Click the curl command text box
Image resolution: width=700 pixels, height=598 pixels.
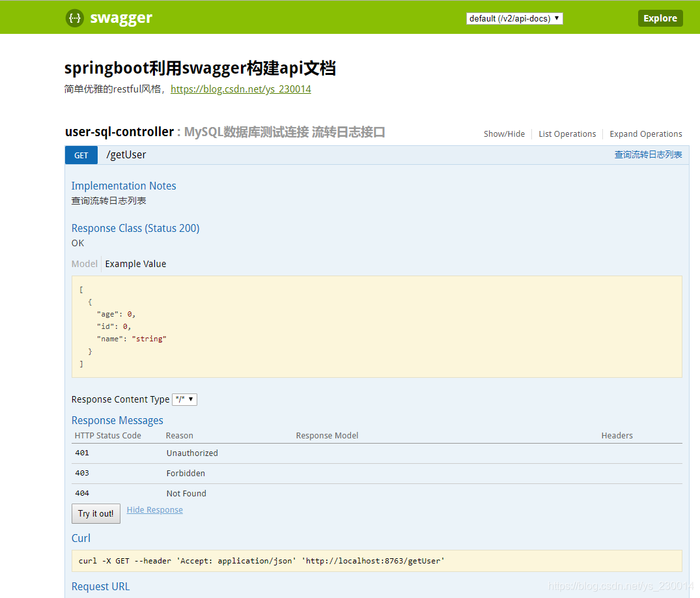click(x=377, y=561)
